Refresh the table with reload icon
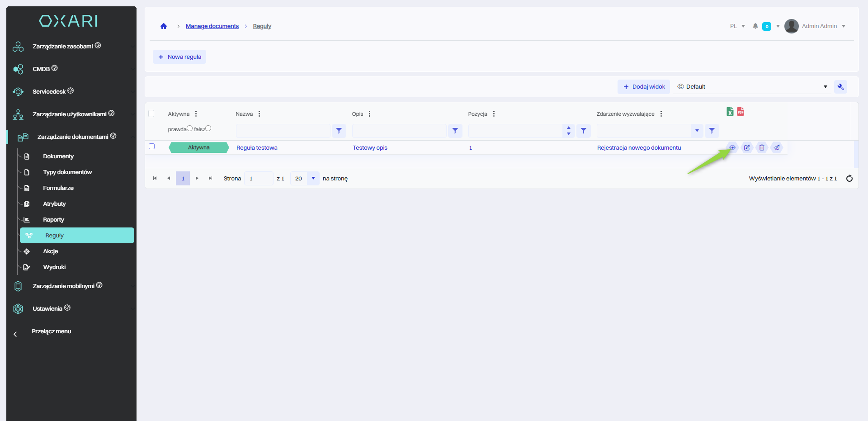The image size is (868, 421). (x=849, y=179)
